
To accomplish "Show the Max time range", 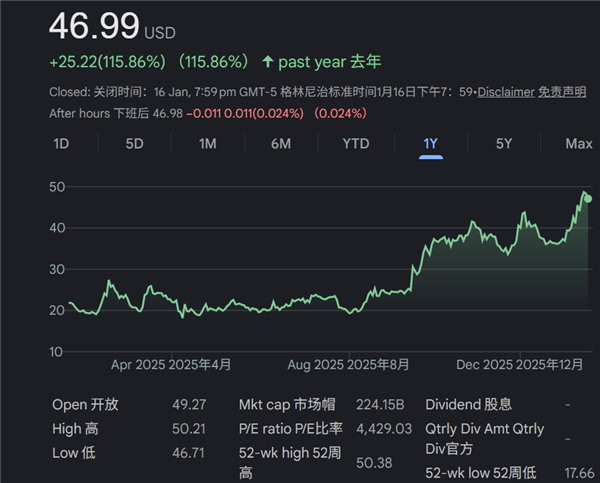I will point(578,144).
